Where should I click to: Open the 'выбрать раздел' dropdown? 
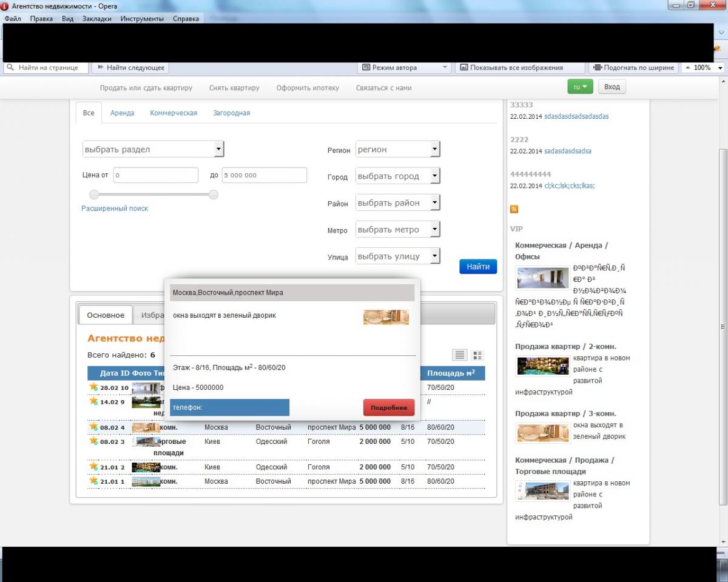coord(153,149)
